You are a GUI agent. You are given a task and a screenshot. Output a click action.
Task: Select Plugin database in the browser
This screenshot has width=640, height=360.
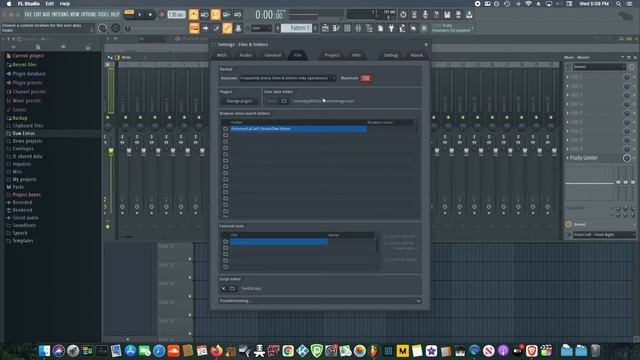pyautogui.click(x=29, y=73)
